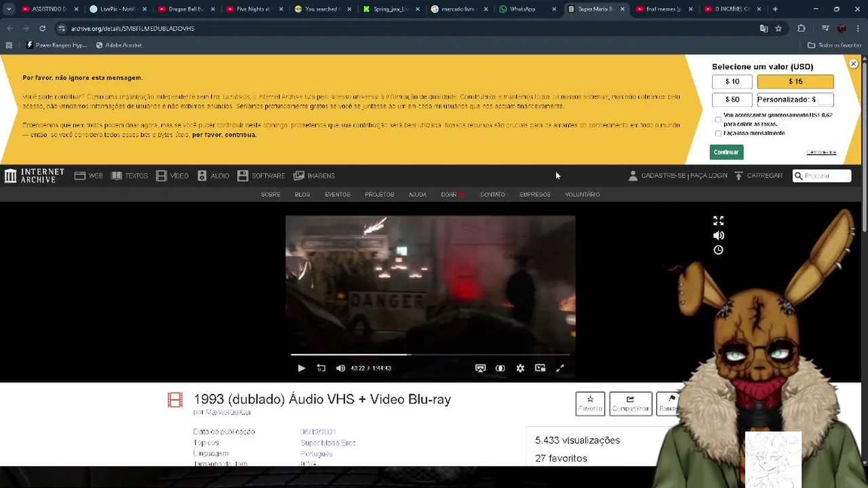Play the Super Mario Bros video
Image resolution: width=868 pixels, height=488 pixels.
click(x=301, y=368)
